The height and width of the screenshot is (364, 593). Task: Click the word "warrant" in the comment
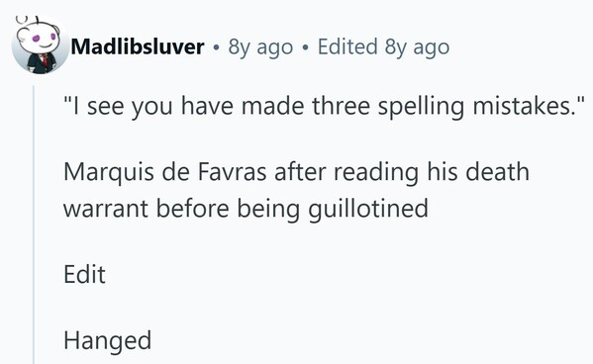[x=106, y=209]
